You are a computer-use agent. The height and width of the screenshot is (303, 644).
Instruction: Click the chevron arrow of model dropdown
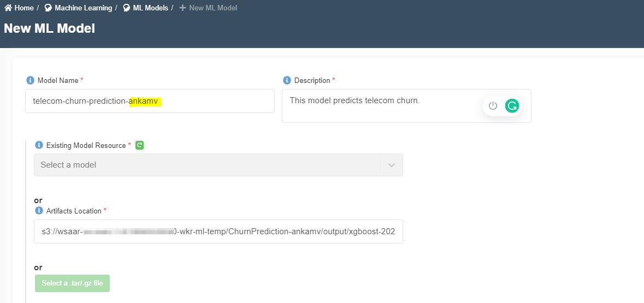click(392, 165)
